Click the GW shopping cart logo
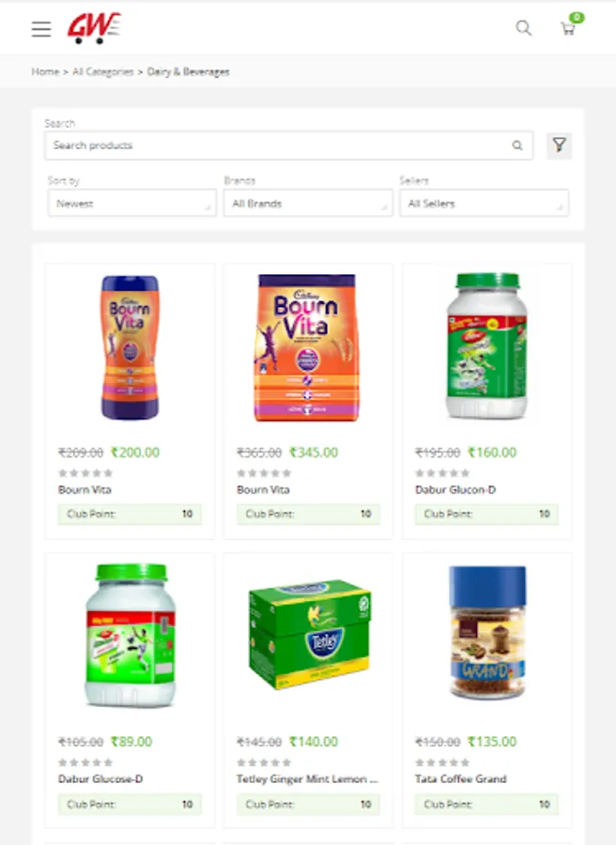 [x=94, y=28]
